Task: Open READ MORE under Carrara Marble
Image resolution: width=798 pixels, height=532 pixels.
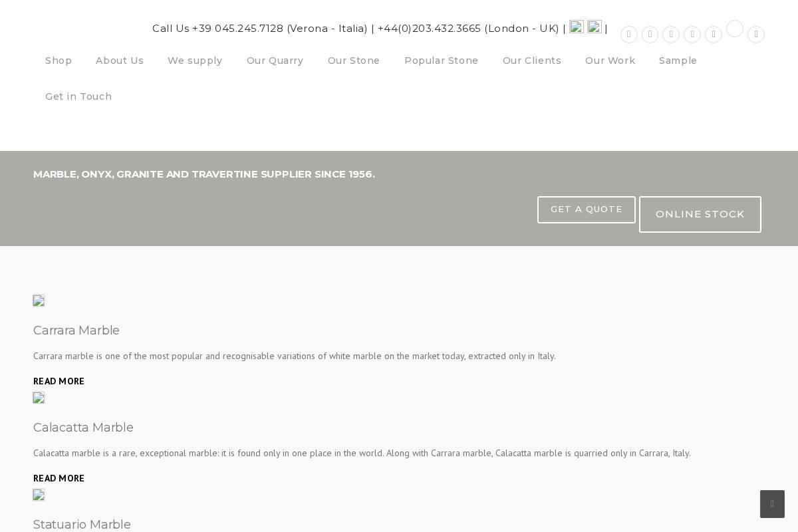Action: [59, 381]
